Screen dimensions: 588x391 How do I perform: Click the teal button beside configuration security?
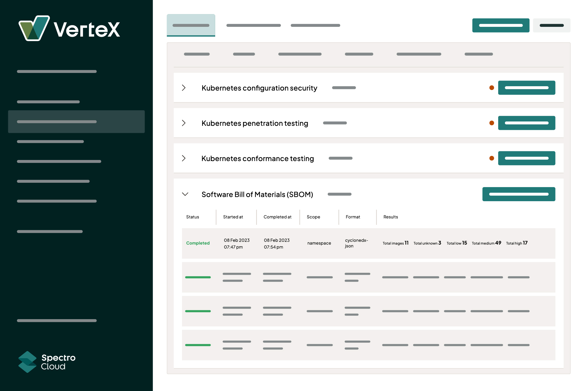pos(526,88)
